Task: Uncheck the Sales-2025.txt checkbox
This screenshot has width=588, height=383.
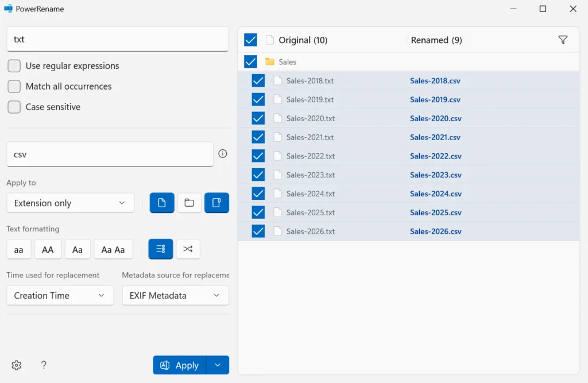Action: (258, 212)
